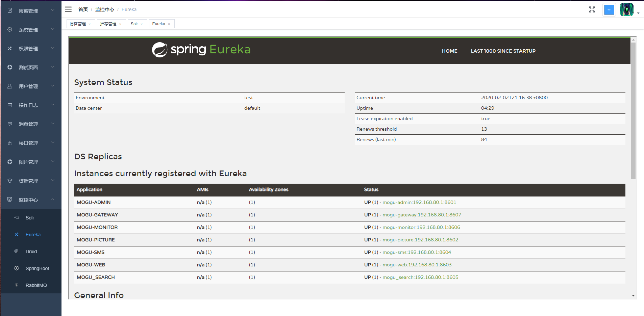This screenshot has height=316, width=644.
Task: Open SpringBoot from the sidebar submenu
Action: [x=37, y=268]
